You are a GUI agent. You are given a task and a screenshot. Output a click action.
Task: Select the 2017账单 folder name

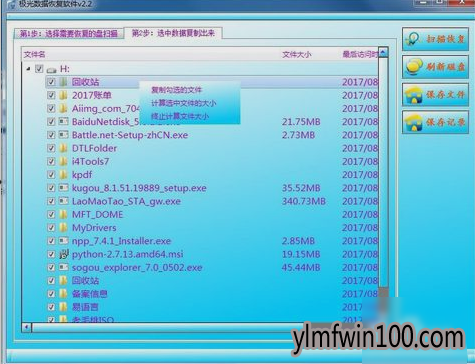[x=92, y=95]
